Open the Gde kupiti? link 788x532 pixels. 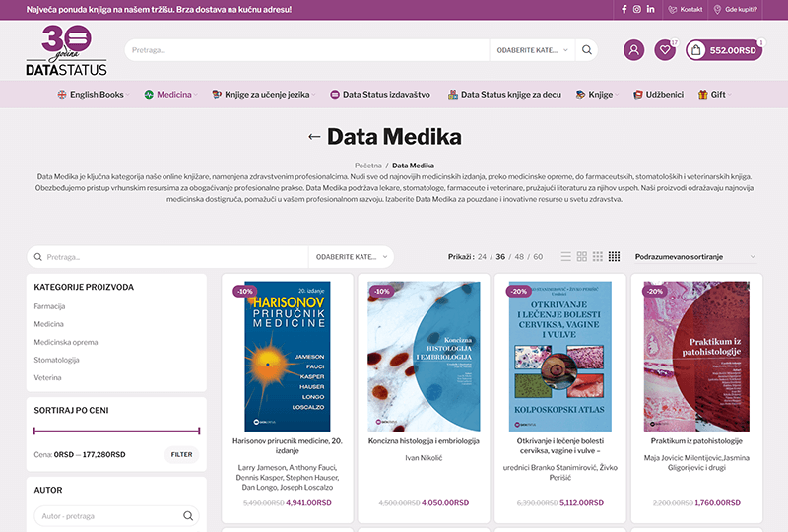[x=735, y=9]
